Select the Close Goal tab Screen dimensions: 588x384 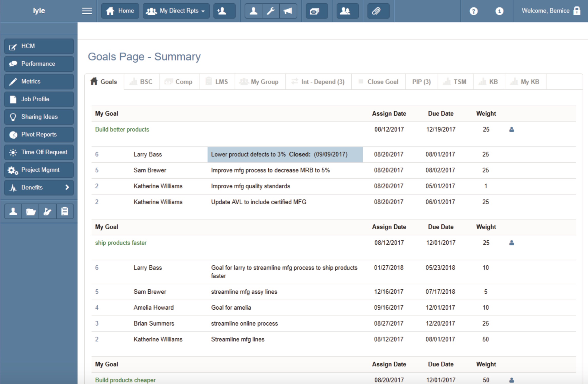pyautogui.click(x=378, y=82)
